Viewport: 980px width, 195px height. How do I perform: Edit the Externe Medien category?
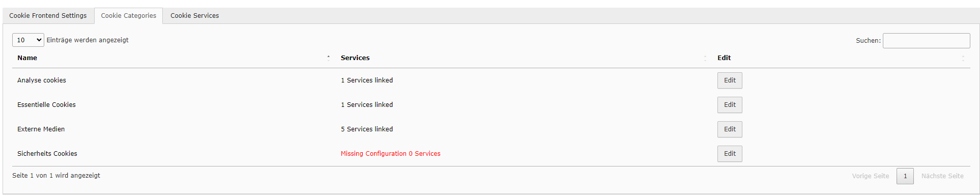(x=730, y=129)
